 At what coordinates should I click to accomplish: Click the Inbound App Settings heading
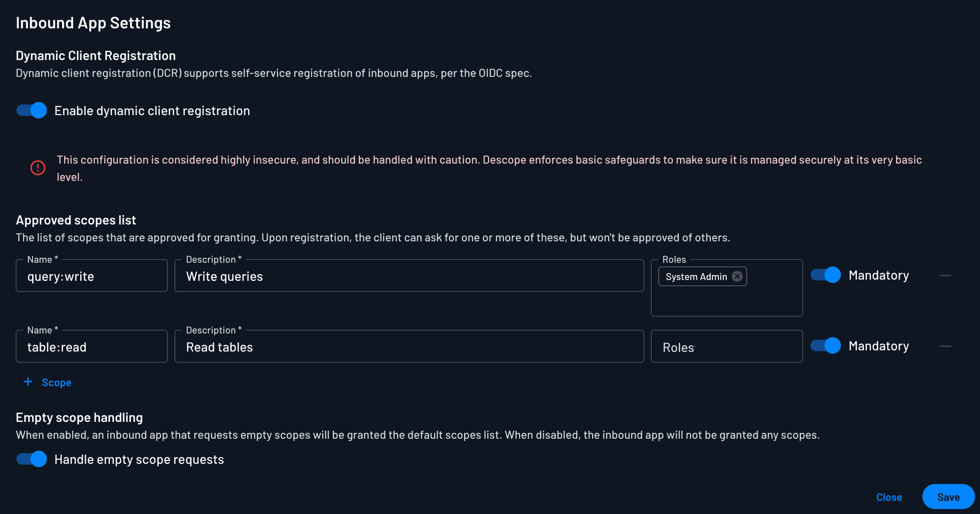[x=93, y=23]
